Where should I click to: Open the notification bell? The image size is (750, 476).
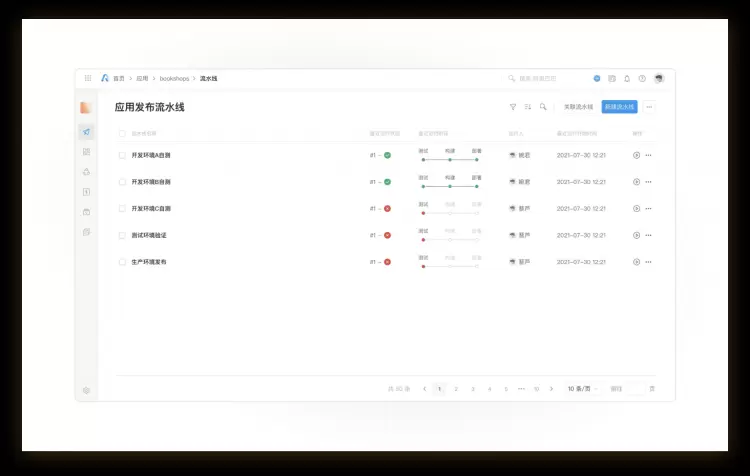[x=627, y=78]
